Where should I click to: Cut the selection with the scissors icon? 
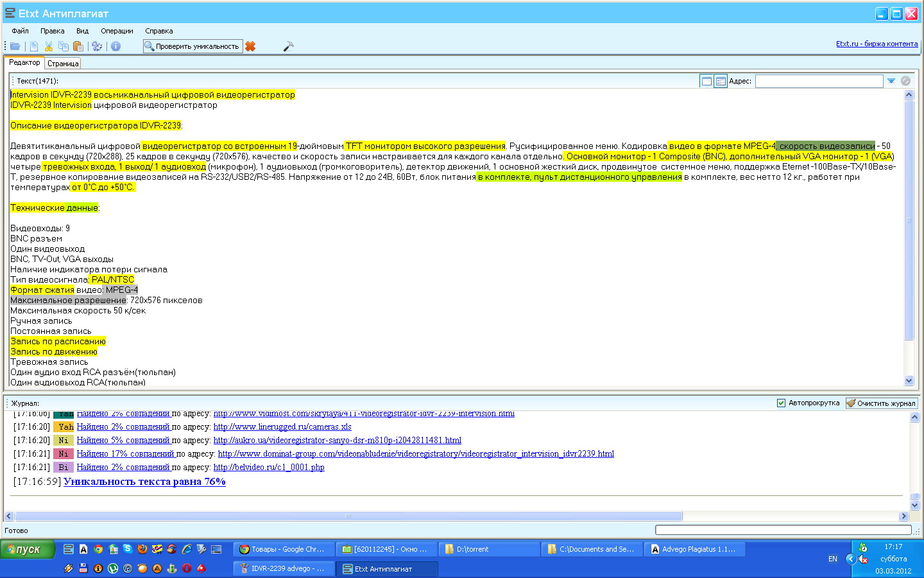pos(48,46)
